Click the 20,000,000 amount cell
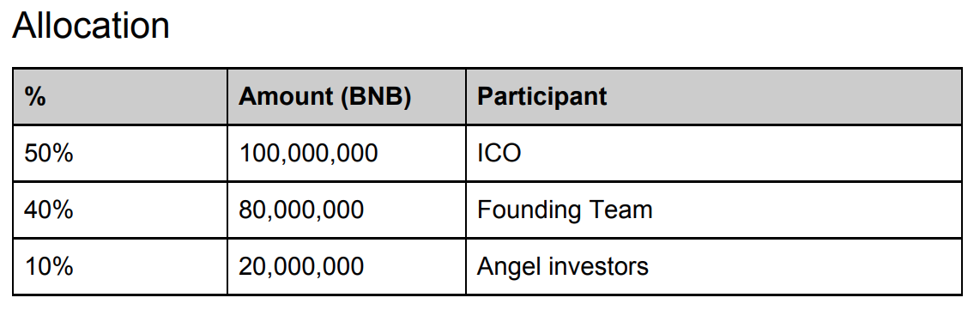980x316 pixels. click(346, 266)
